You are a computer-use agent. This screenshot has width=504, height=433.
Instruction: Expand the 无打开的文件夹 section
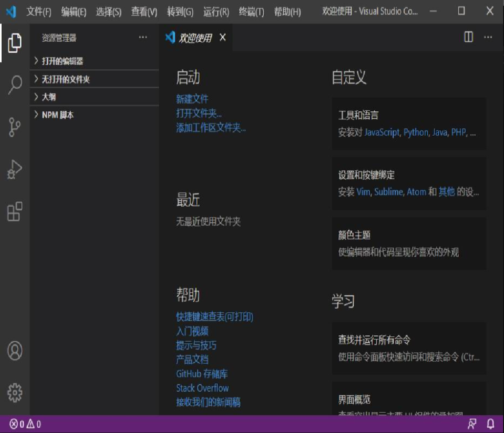94,79
